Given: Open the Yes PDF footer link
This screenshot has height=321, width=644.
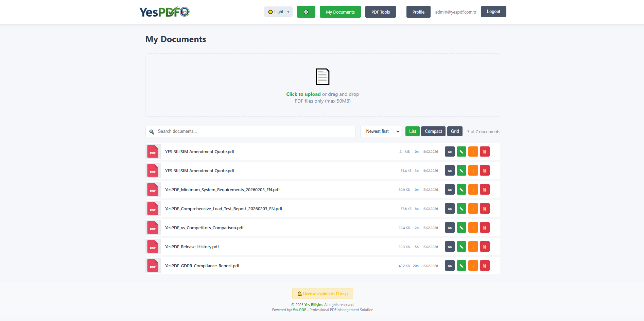Looking at the screenshot, I should (x=299, y=310).
